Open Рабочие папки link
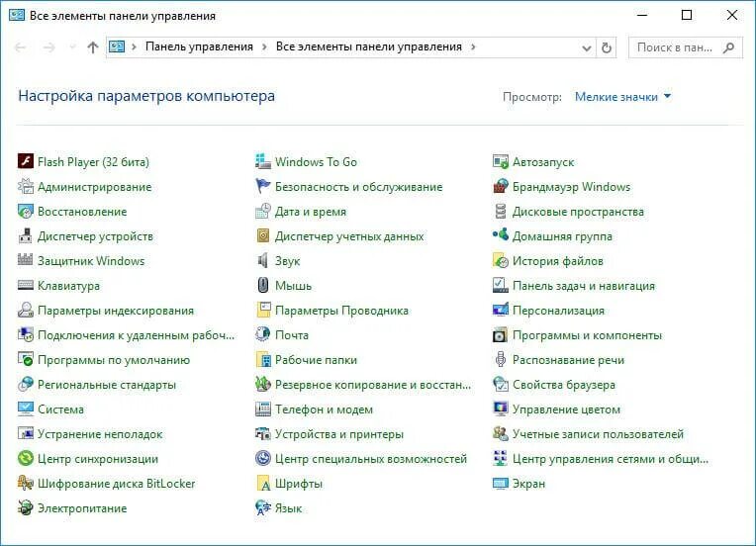This screenshot has height=546, width=756. 316,360
